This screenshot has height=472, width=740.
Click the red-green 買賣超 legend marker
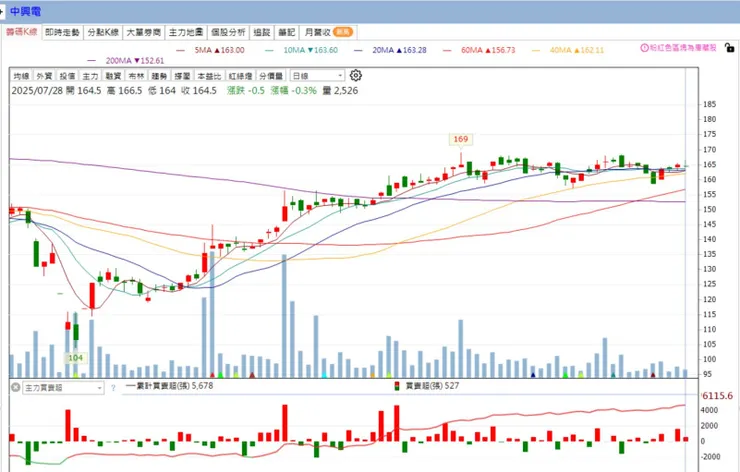397,386
